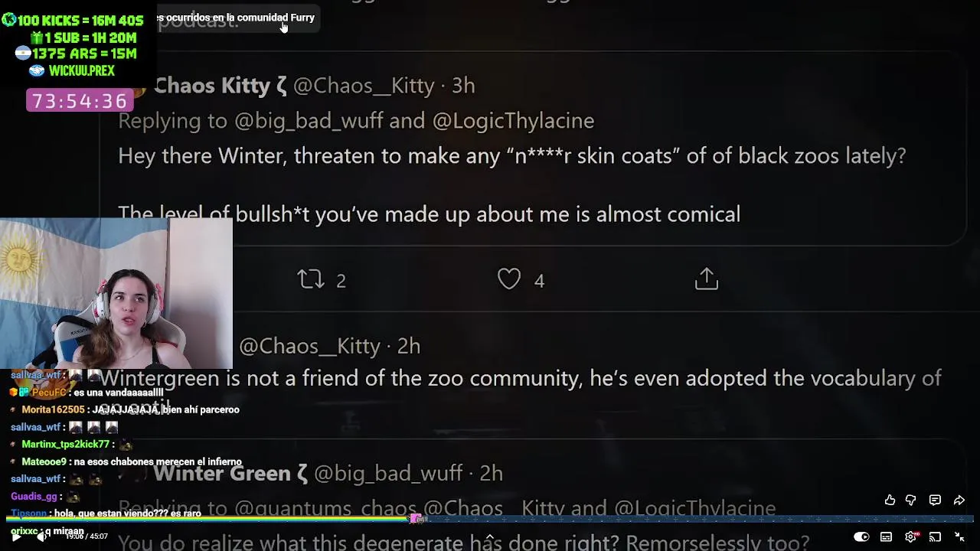The width and height of the screenshot is (980, 551).
Task: Click the heart icon with 4 likes
Action: [x=509, y=279]
